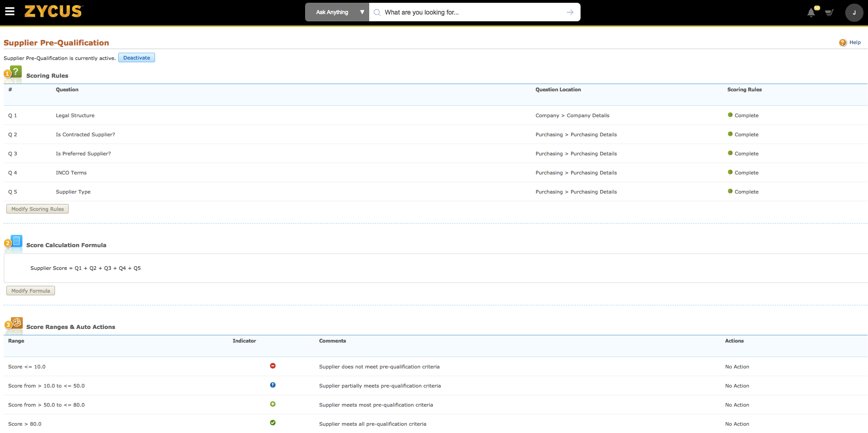The height and width of the screenshot is (433, 868).
Task: Open the hamburger navigation menu
Action: click(x=10, y=11)
